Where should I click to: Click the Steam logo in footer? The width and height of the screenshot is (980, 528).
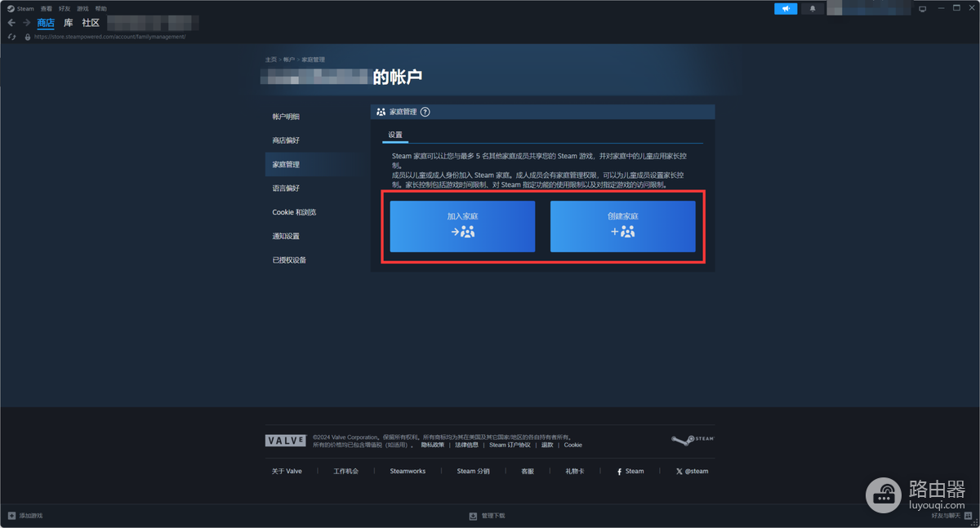coord(693,440)
